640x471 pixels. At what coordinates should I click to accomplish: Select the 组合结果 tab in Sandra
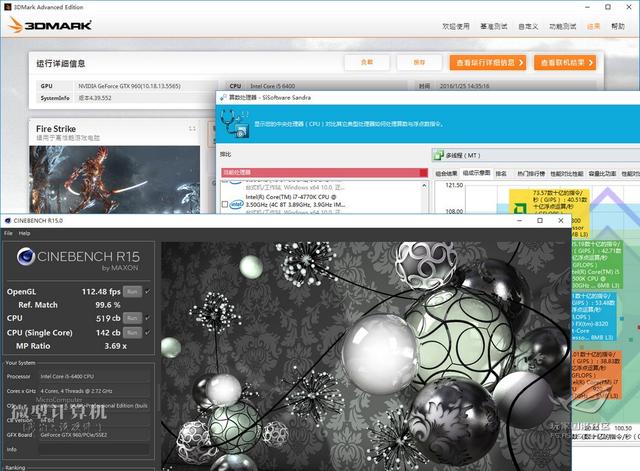coord(446,173)
